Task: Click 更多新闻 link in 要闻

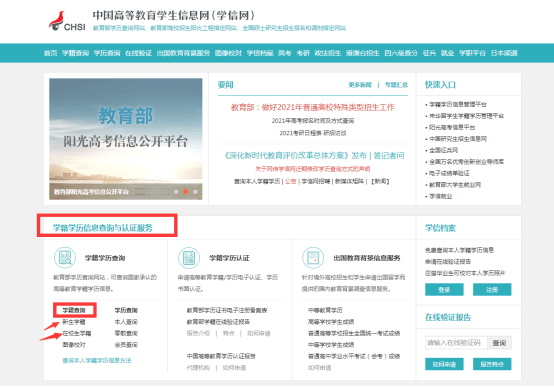Action: 360,85
